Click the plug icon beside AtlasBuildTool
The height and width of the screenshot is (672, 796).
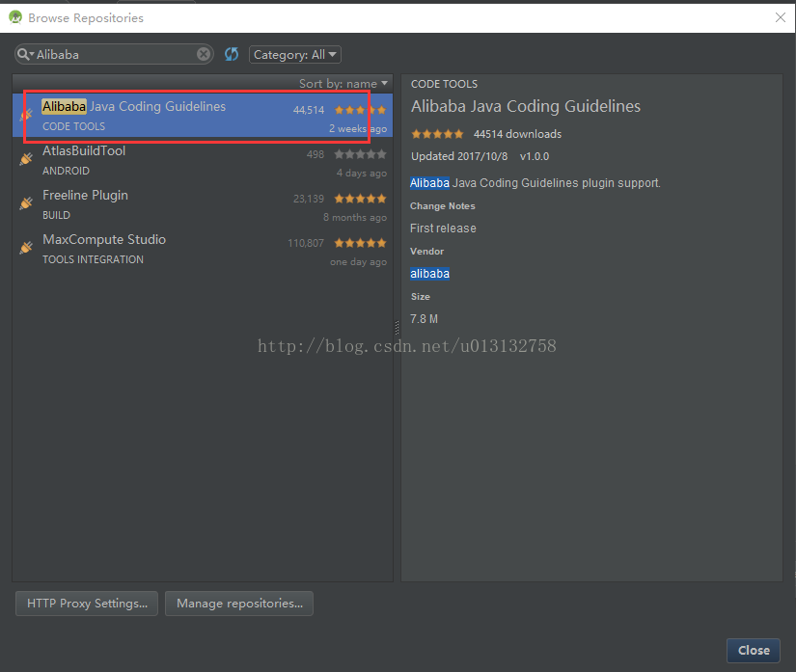pyautogui.click(x=26, y=159)
